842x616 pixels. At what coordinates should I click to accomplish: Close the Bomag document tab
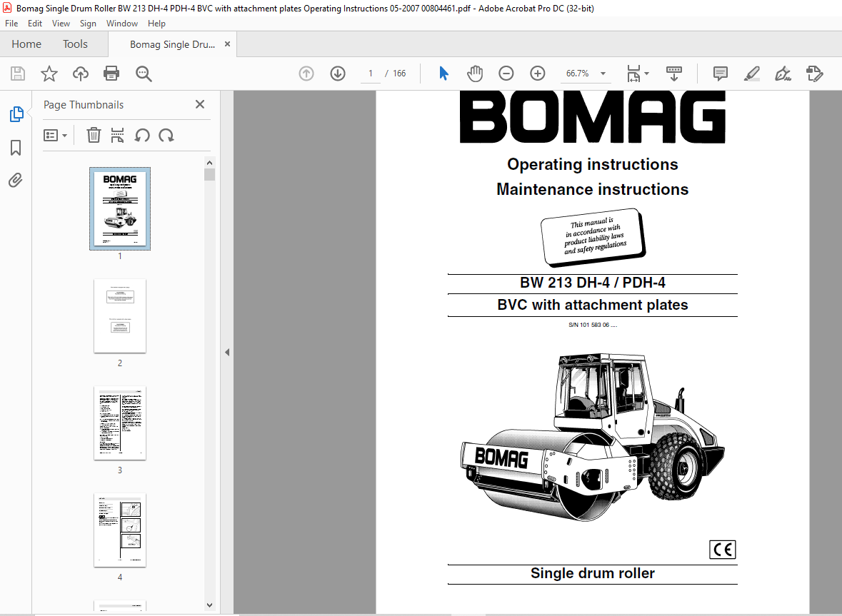tap(227, 44)
